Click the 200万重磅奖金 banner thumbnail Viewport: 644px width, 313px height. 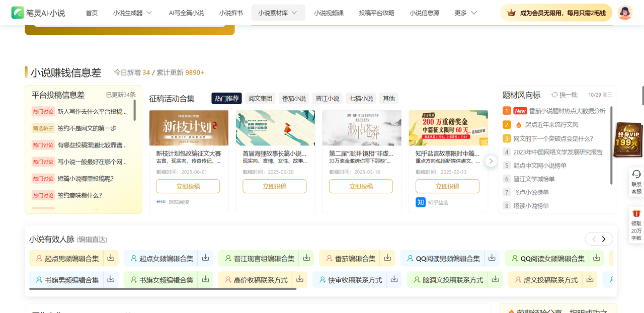[x=448, y=128]
